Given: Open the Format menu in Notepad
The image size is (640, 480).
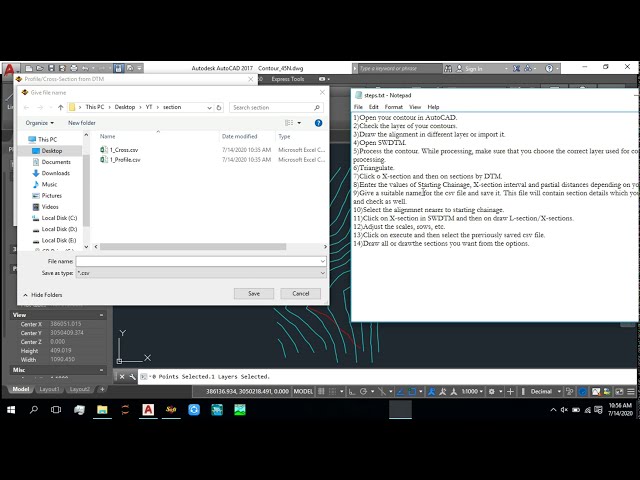Looking at the screenshot, I should pos(393,107).
